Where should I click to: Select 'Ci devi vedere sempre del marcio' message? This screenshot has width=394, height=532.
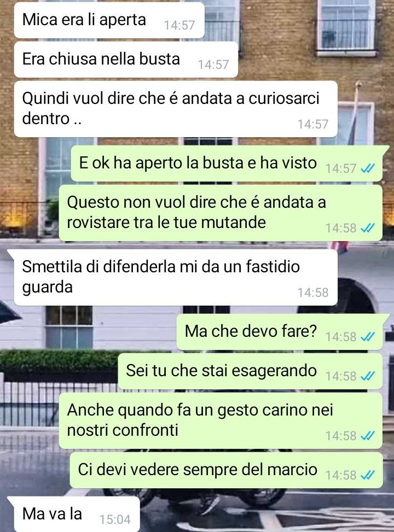coord(226,470)
